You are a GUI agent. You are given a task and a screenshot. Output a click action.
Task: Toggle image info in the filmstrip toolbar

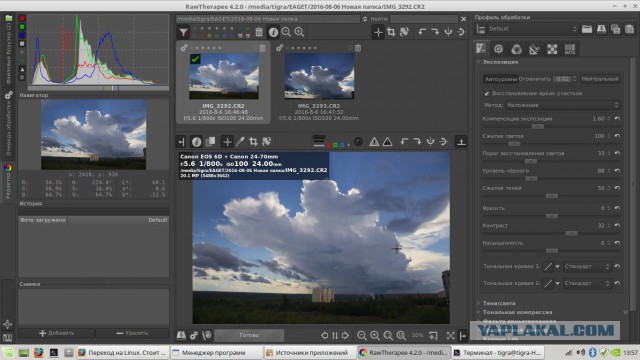[273, 32]
